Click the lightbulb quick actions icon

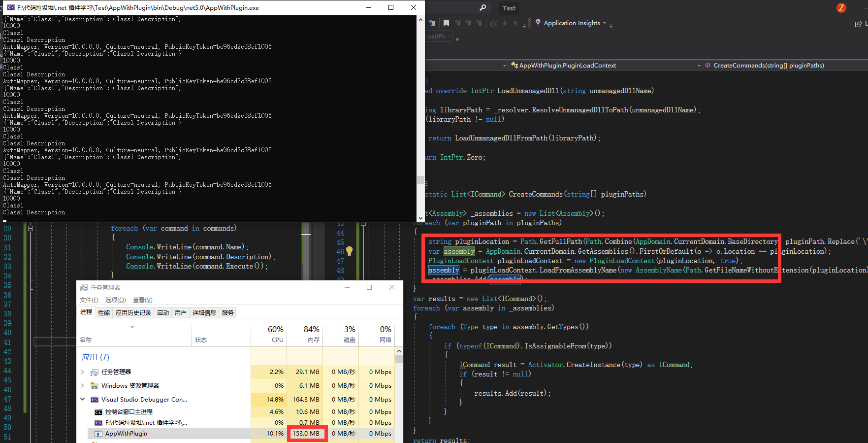[349, 251]
